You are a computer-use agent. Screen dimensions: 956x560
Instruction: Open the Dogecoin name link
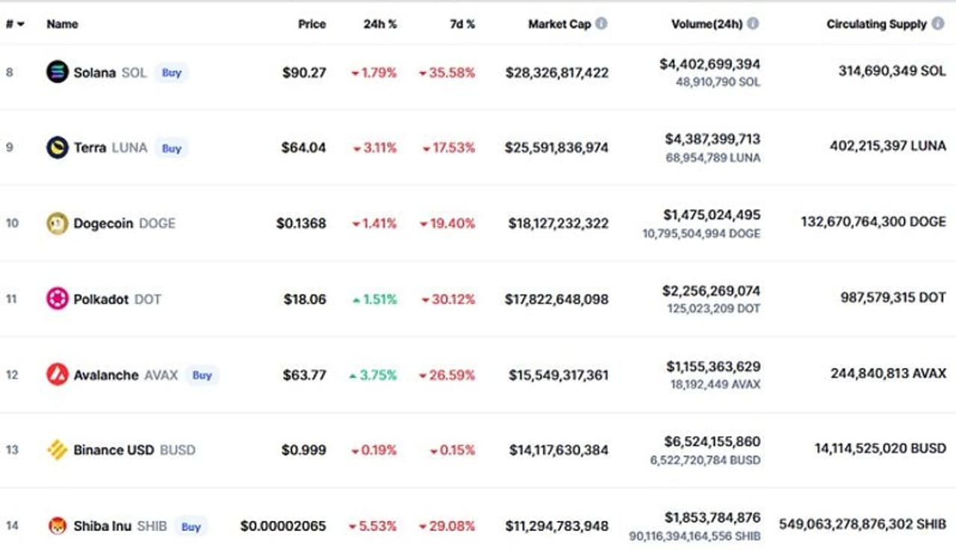[x=103, y=223]
